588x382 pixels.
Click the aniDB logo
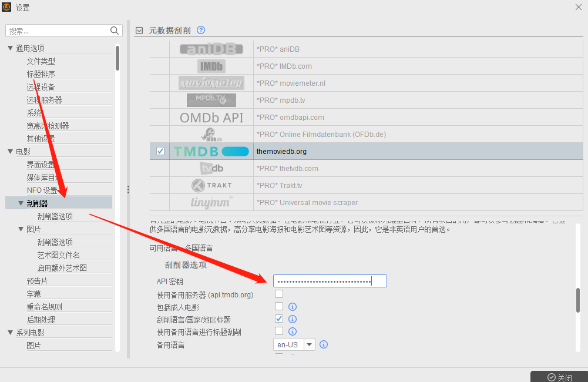211,49
